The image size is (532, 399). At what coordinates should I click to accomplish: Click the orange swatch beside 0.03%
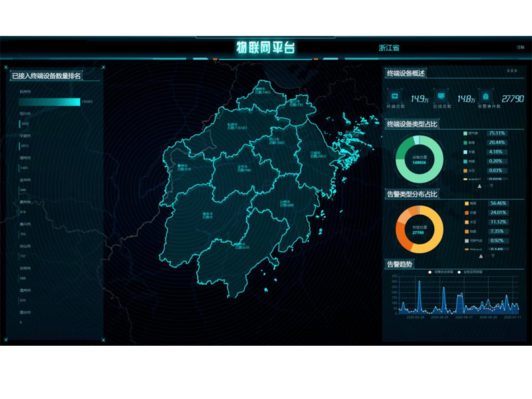point(465,171)
